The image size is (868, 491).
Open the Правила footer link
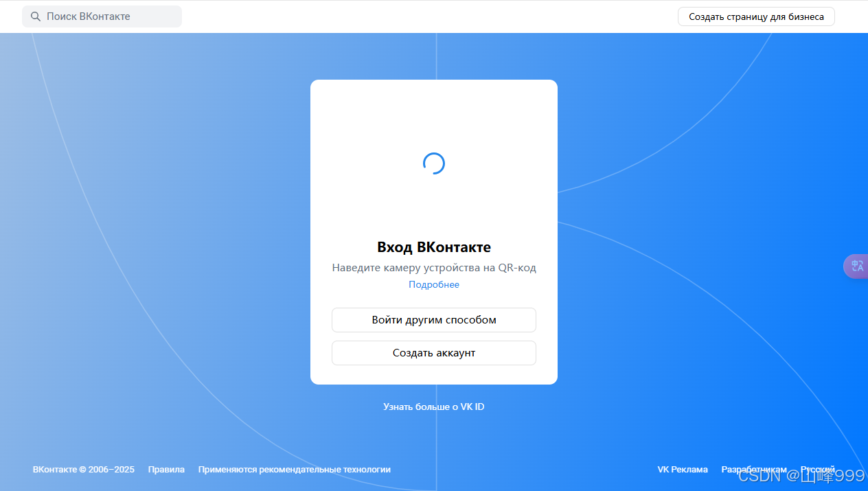(x=166, y=470)
